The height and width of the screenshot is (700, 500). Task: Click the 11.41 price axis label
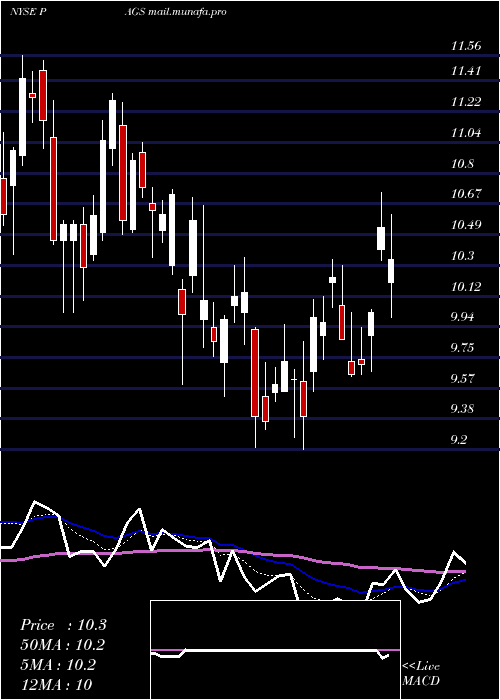[466, 71]
